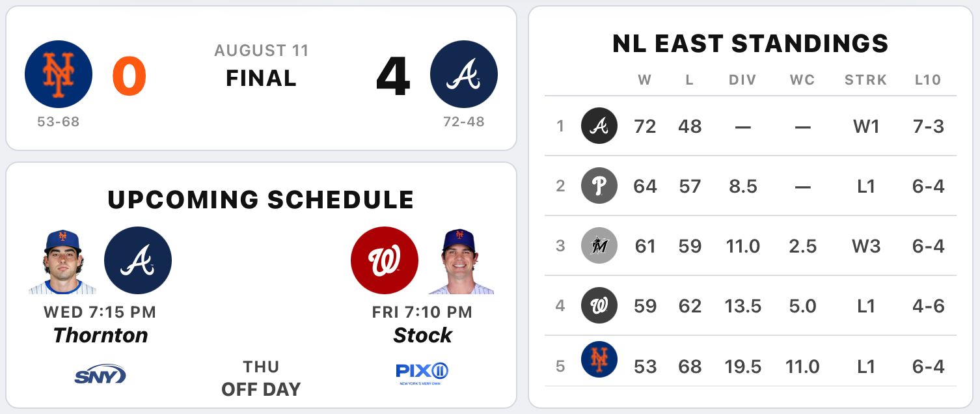Click the WC column header
980x414 pixels.
tap(802, 80)
